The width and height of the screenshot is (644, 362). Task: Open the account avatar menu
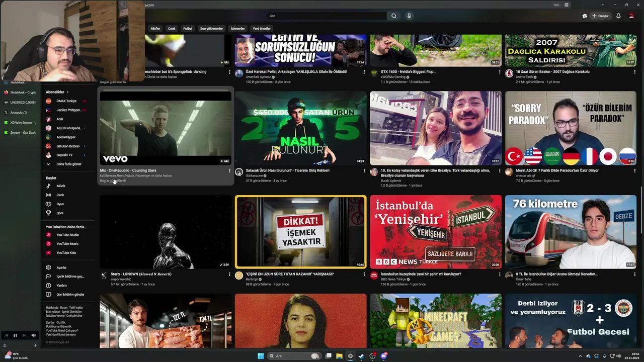pos(632,16)
